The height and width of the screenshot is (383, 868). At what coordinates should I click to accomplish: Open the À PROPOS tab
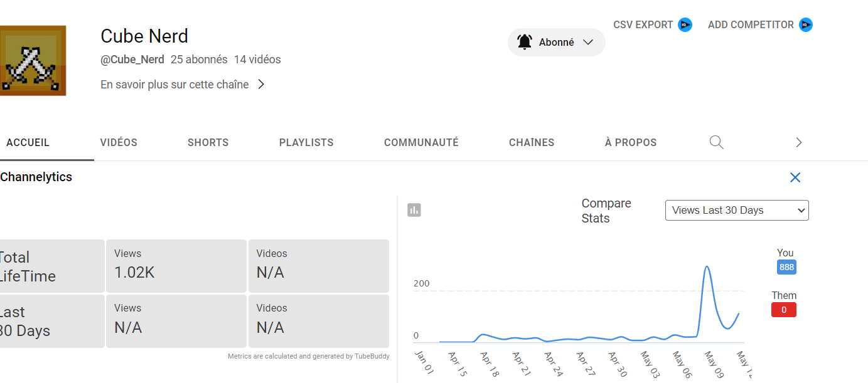point(631,142)
